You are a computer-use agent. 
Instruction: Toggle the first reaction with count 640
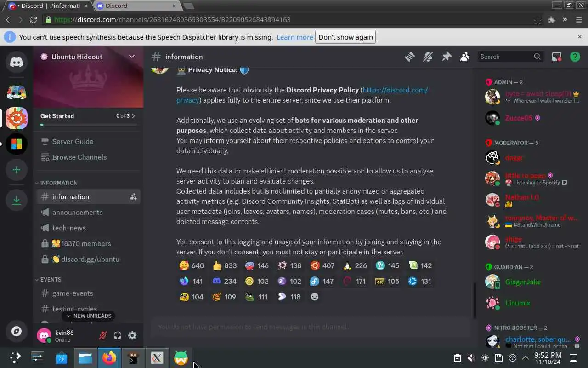192,265
